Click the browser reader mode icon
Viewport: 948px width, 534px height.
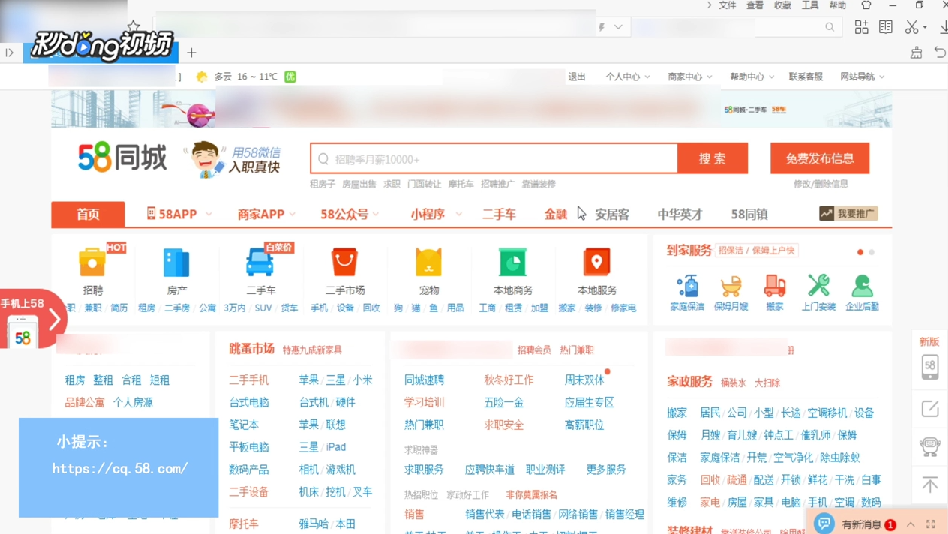(886, 27)
